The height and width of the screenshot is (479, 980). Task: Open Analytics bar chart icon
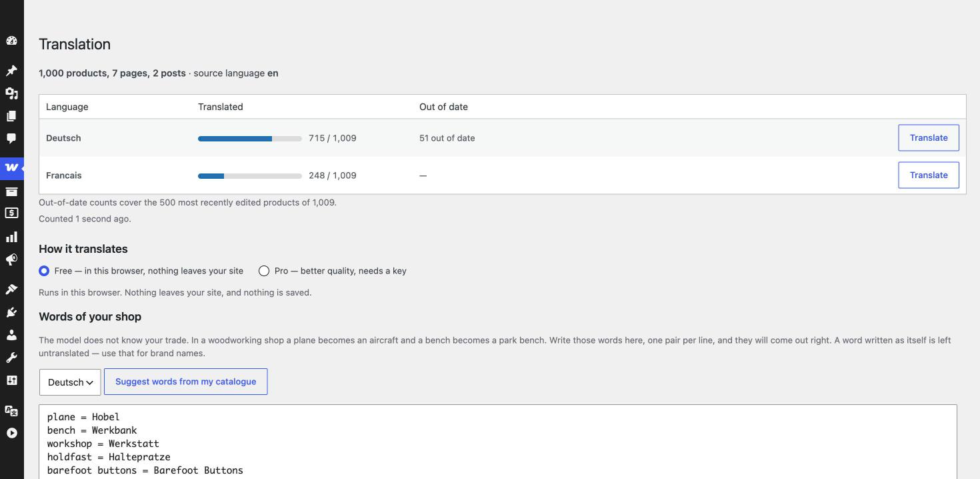11,237
